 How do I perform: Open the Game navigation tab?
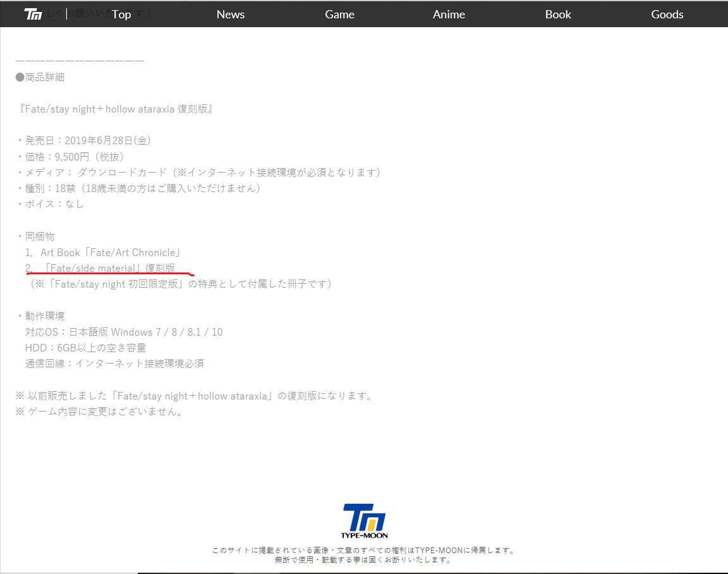pyautogui.click(x=339, y=14)
